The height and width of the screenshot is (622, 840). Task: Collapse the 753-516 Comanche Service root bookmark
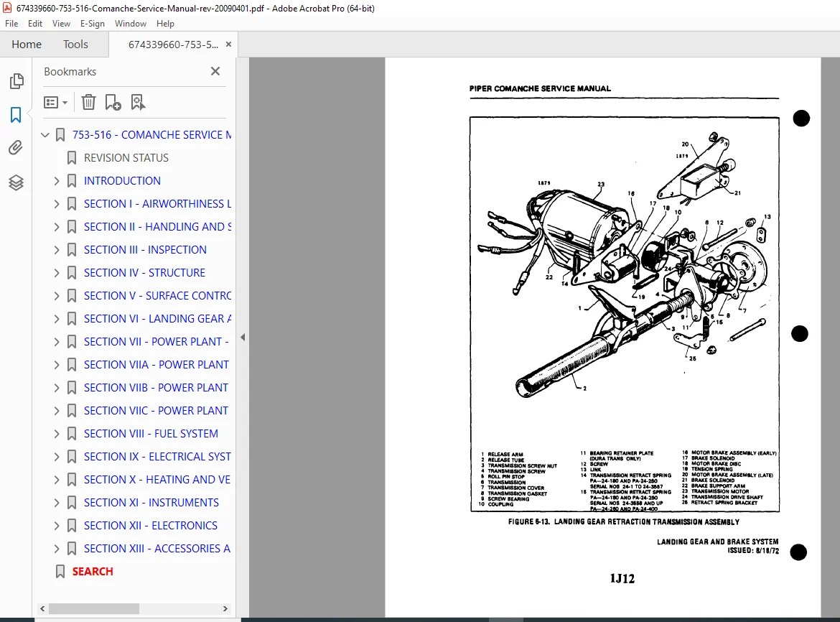(45, 135)
